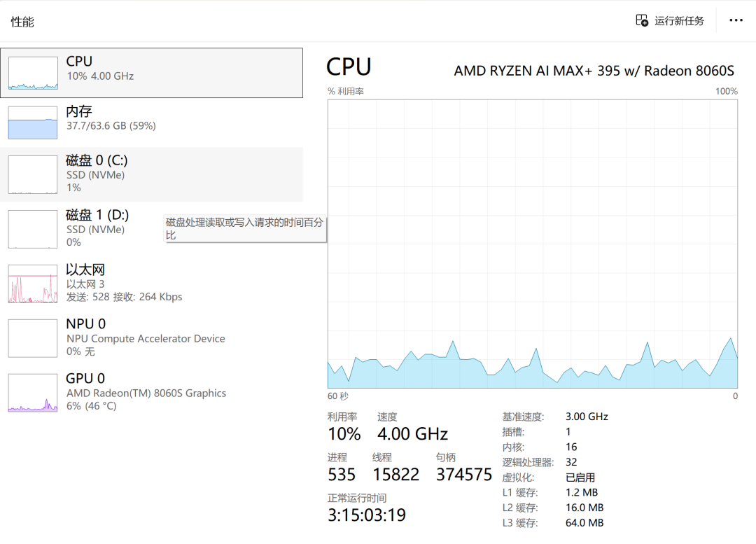Select the Ethernet mini graph thumbnail
Image resolution: width=756 pixels, height=544 pixels.
33,284
